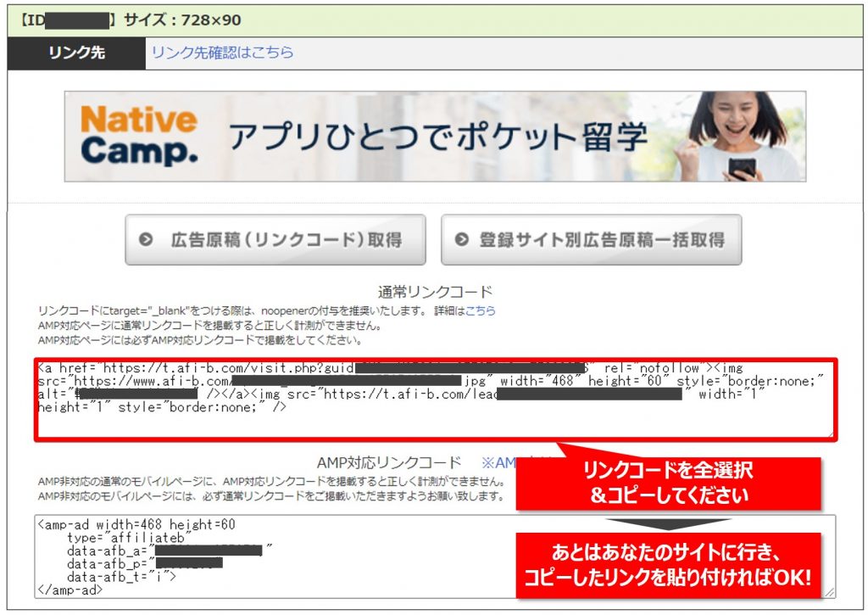The height and width of the screenshot is (615, 868).
Task: Open the こちら details link about noopener
Action: point(481,310)
